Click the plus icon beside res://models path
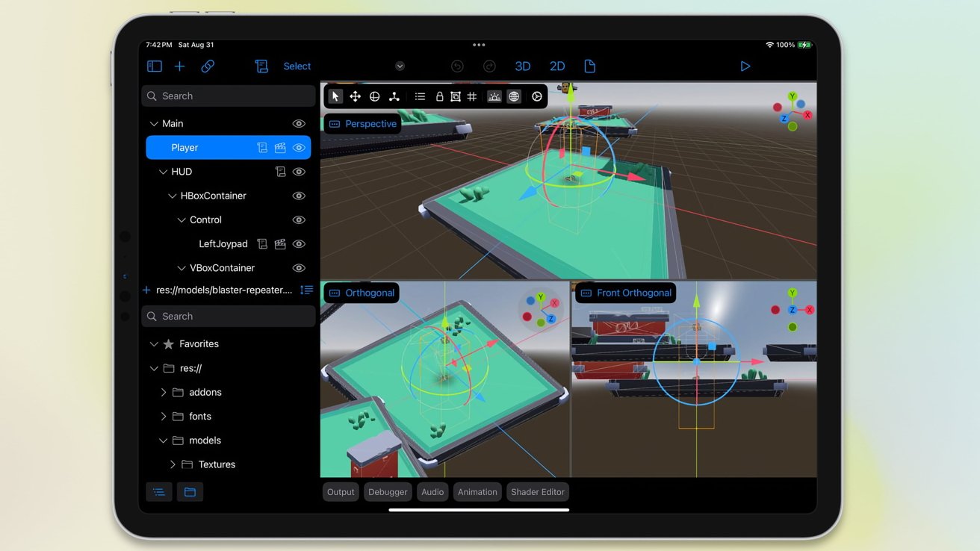This screenshot has width=980, height=551. tap(146, 290)
